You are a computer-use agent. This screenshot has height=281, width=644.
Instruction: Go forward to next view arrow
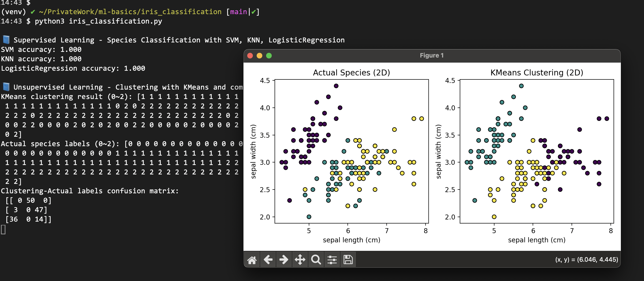[x=284, y=260]
